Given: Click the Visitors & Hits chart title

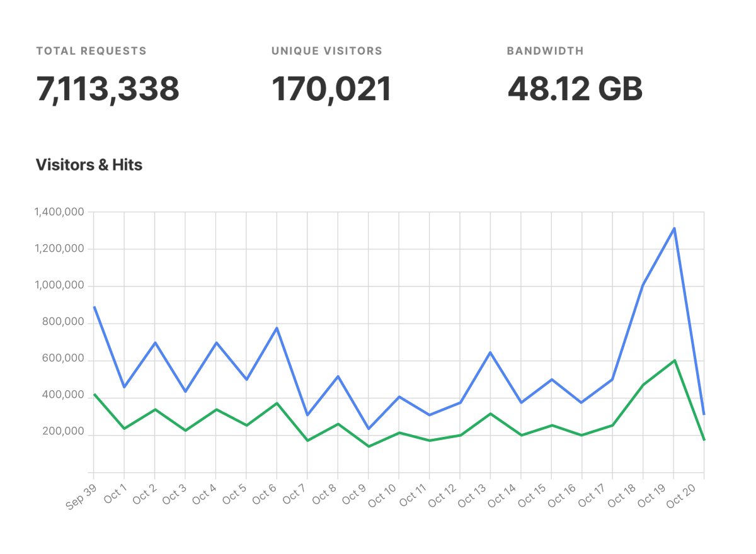Looking at the screenshot, I should click(x=89, y=165).
